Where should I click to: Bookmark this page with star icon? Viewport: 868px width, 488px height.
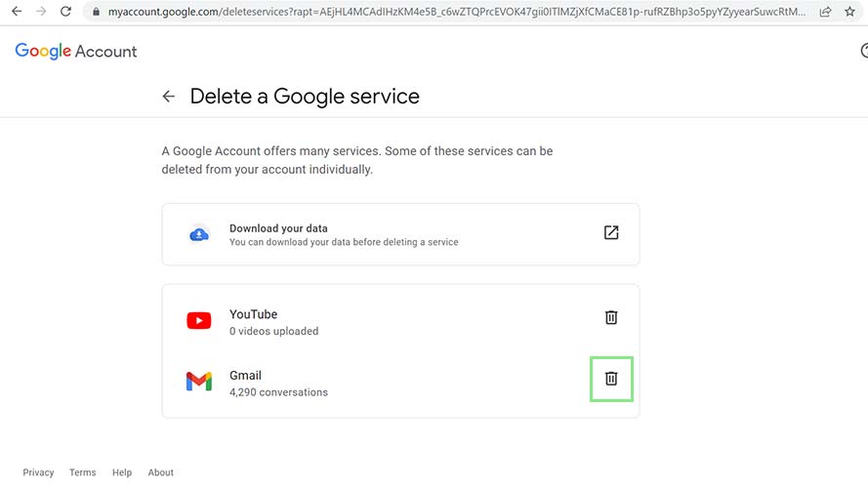tap(849, 12)
